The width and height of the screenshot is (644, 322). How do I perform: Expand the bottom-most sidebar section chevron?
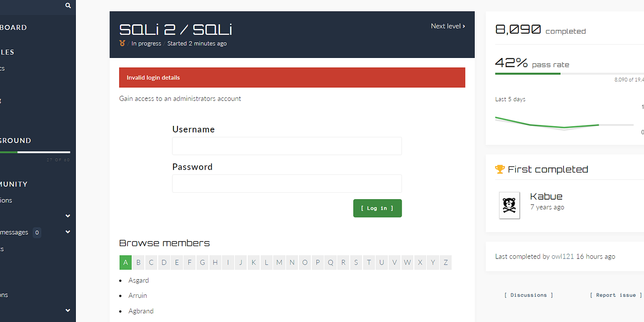68,310
